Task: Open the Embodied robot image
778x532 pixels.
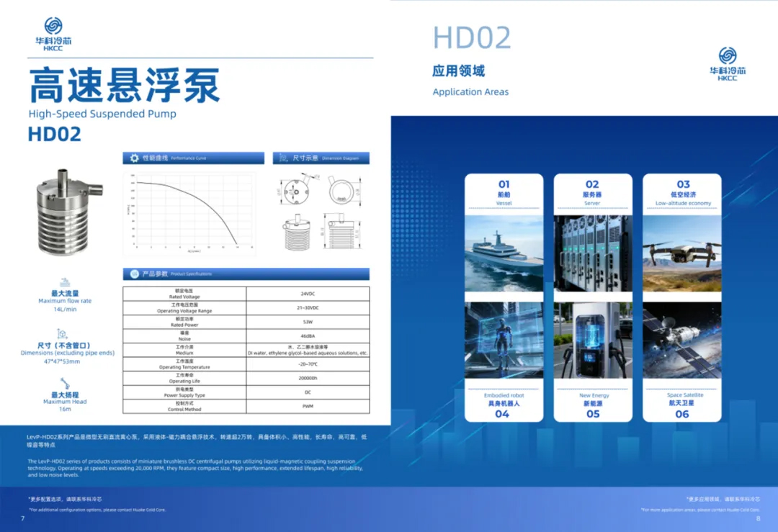Action: 504,340
